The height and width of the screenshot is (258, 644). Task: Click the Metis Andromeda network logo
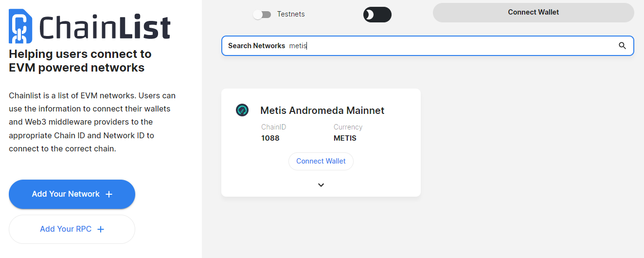(242, 111)
